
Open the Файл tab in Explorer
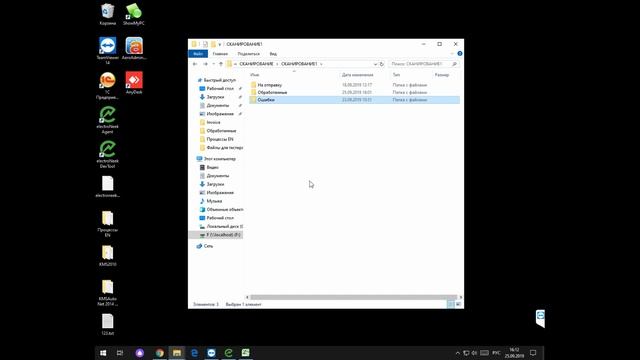coord(198,54)
